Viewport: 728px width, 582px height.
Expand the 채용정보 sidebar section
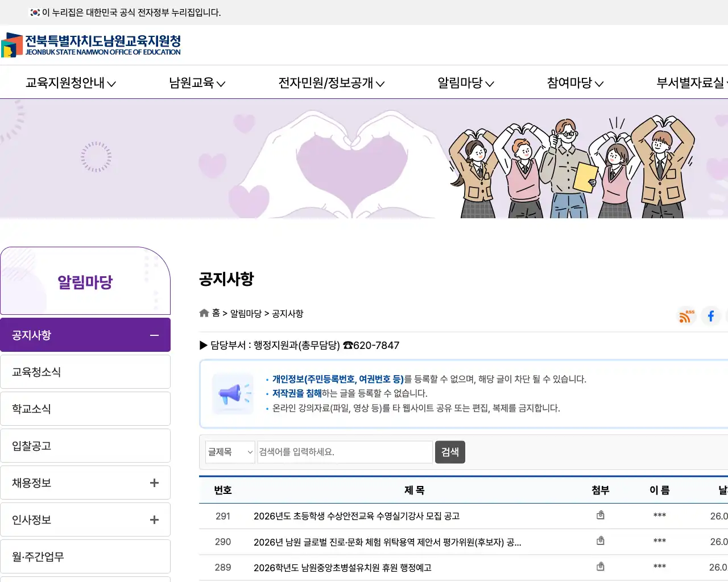[154, 483]
